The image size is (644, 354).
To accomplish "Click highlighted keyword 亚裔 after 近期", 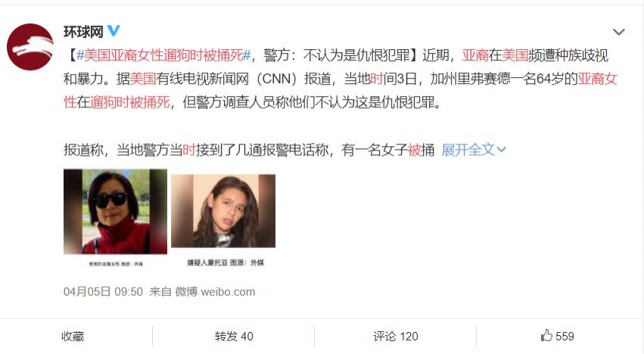I will [x=475, y=55].
